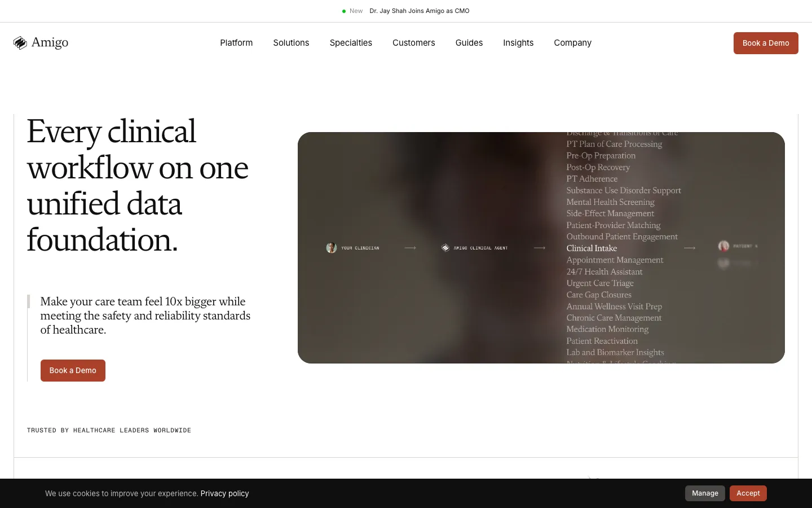Image resolution: width=812 pixels, height=508 pixels.
Task: Click 'PT Adherence' in the list
Action: click(592, 179)
